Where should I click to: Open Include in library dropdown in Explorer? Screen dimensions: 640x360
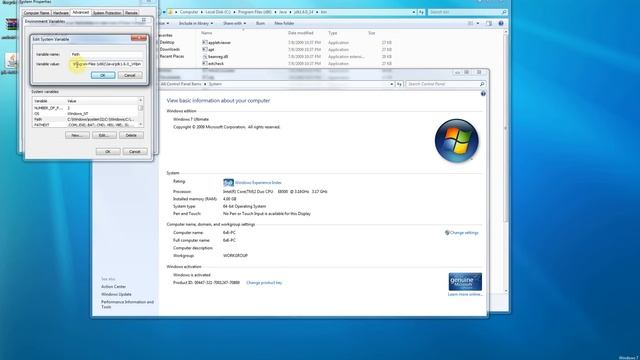click(196, 23)
